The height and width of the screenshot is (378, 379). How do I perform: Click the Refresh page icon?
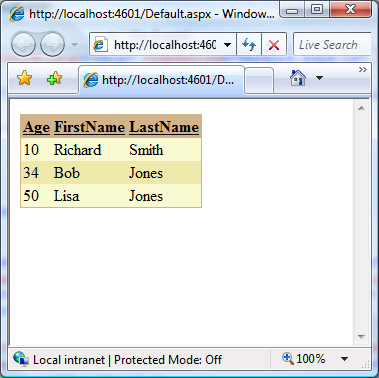pyautogui.click(x=249, y=44)
